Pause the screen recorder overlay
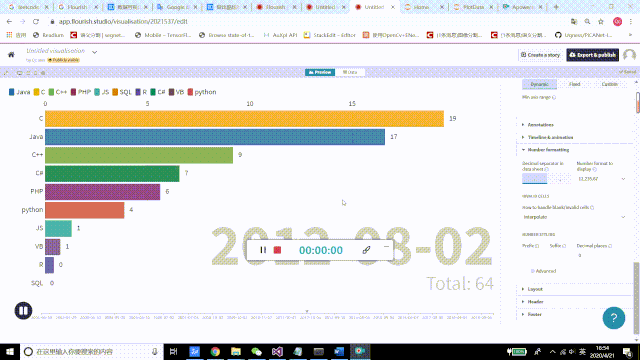The image size is (640, 360). [263, 250]
